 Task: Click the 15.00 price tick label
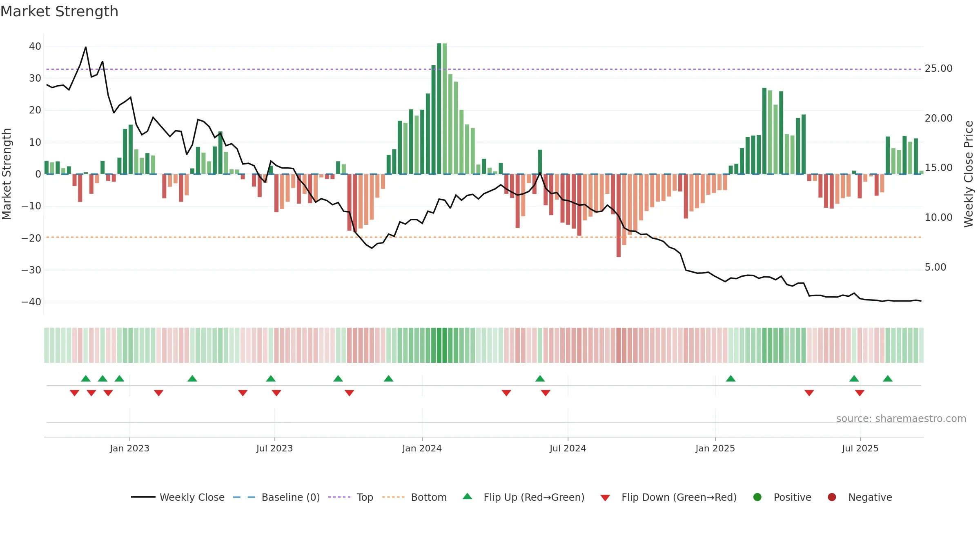pos(938,168)
